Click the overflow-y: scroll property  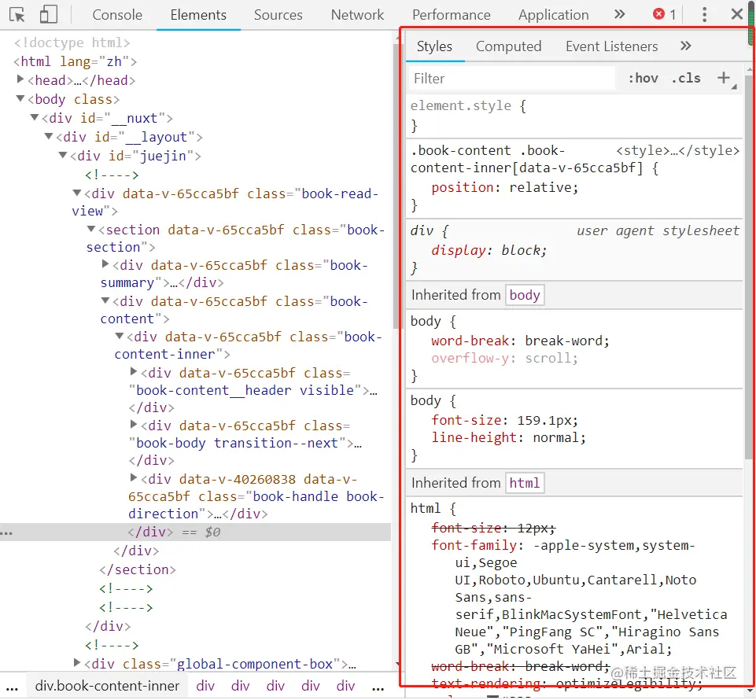coord(504,359)
